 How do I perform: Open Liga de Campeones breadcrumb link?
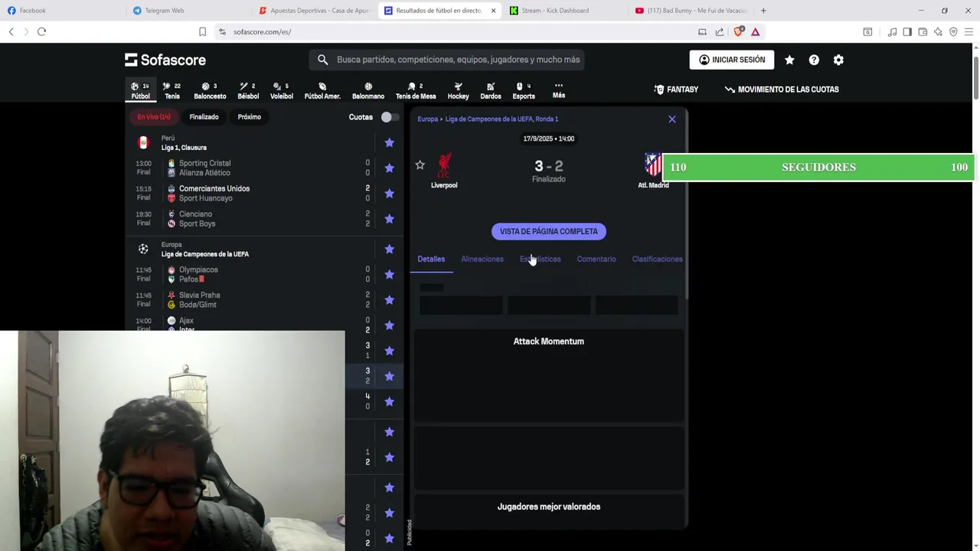click(x=501, y=119)
